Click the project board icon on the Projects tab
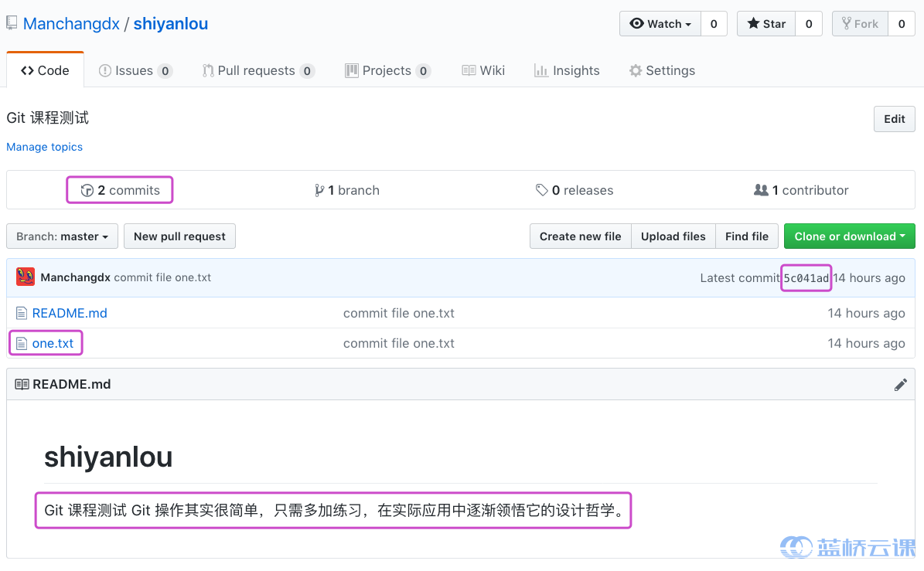This screenshot has height=571, width=924. click(352, 70)
